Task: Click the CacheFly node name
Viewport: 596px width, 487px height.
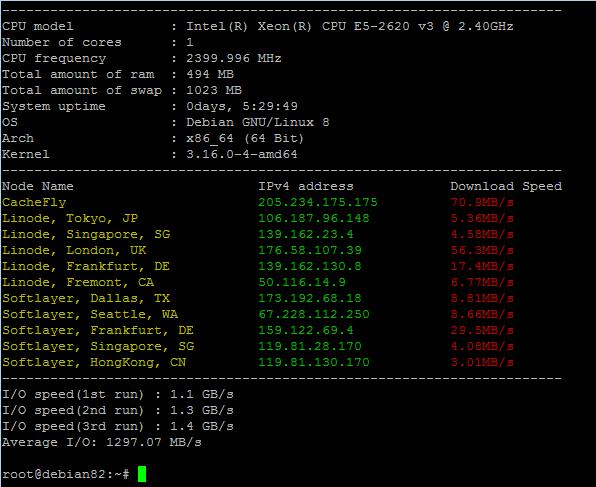Action: pos(34,202)
